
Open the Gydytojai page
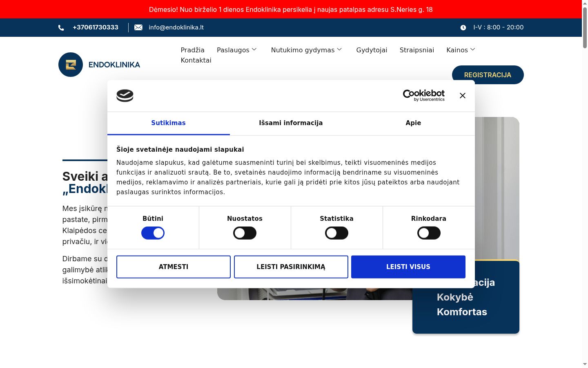(x=372, y=50)
